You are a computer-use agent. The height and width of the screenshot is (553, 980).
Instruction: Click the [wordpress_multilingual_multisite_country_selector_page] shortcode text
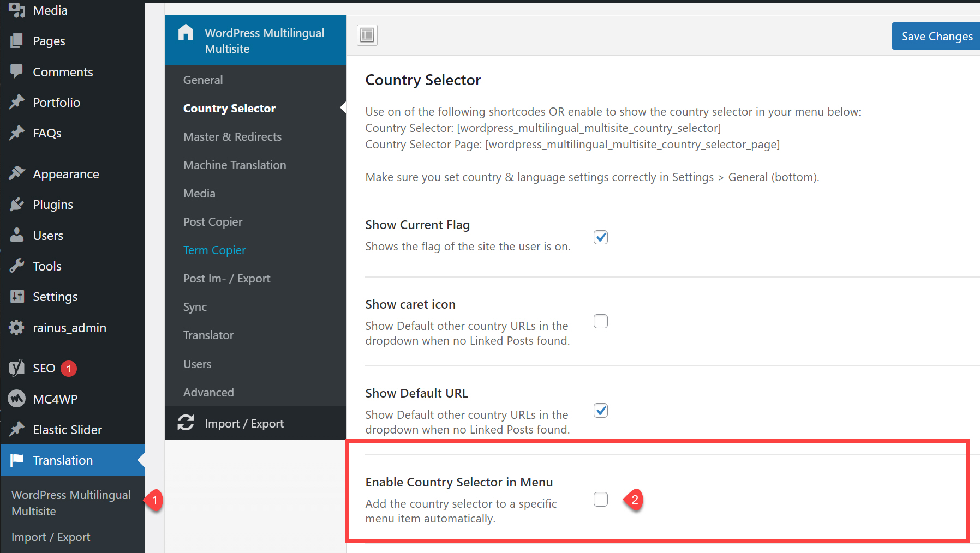(632, 144)
